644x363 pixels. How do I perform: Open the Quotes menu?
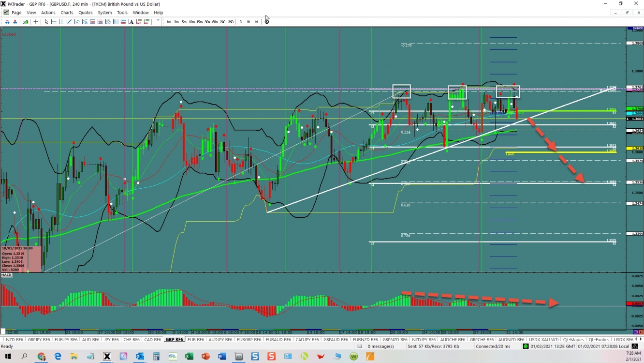(x=86, y=13)
